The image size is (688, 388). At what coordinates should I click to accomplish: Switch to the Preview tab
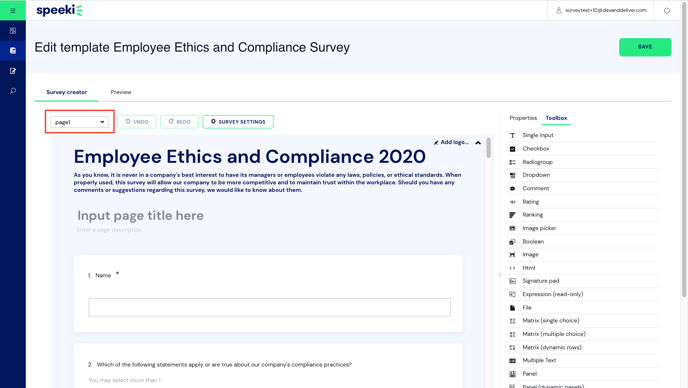coord(121,92)
